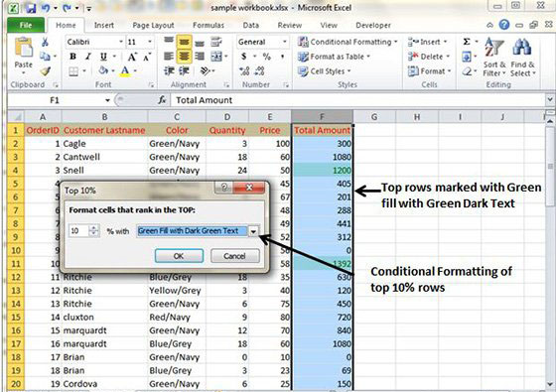Click the formula bar showing Total Amount

(358, 100)
